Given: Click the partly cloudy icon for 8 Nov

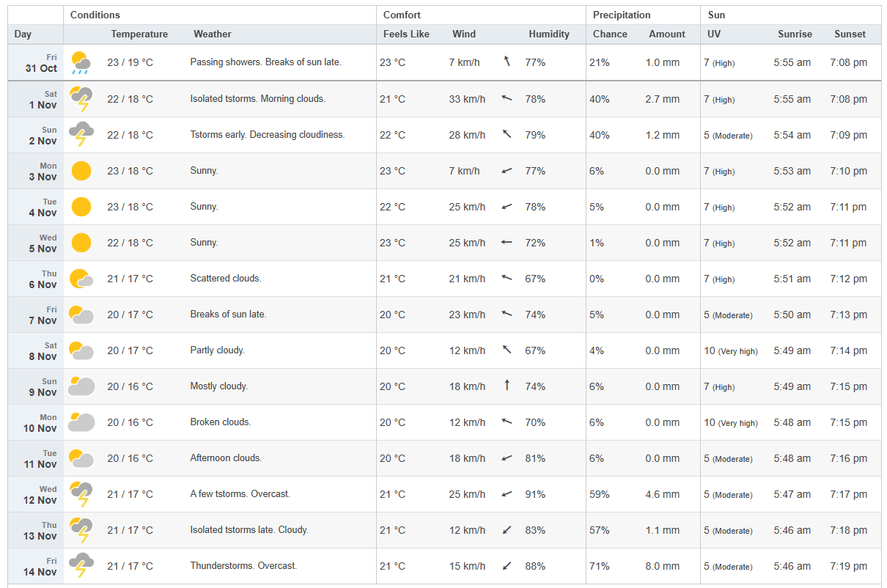Looking at the screenshot, I should [81, 350].
